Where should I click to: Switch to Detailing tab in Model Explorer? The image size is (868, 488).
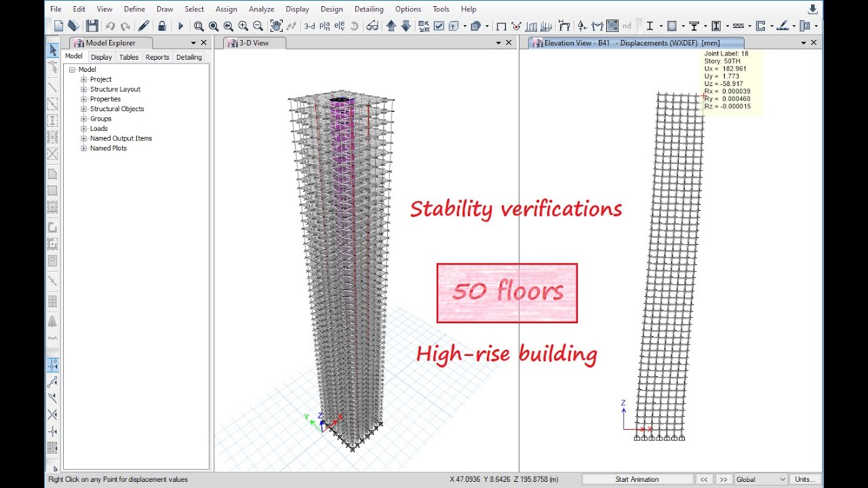click(x=189, y=57)
